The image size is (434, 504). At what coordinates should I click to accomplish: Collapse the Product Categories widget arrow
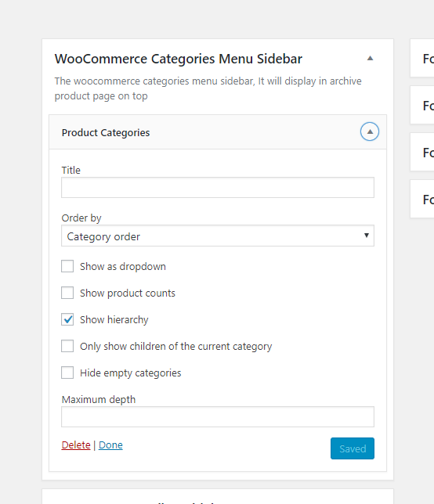(370, 131)
